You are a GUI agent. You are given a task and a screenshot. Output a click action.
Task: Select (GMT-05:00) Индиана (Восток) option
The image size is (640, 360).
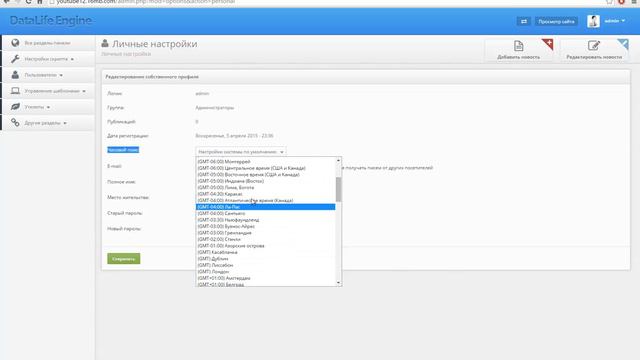point(265,181)
